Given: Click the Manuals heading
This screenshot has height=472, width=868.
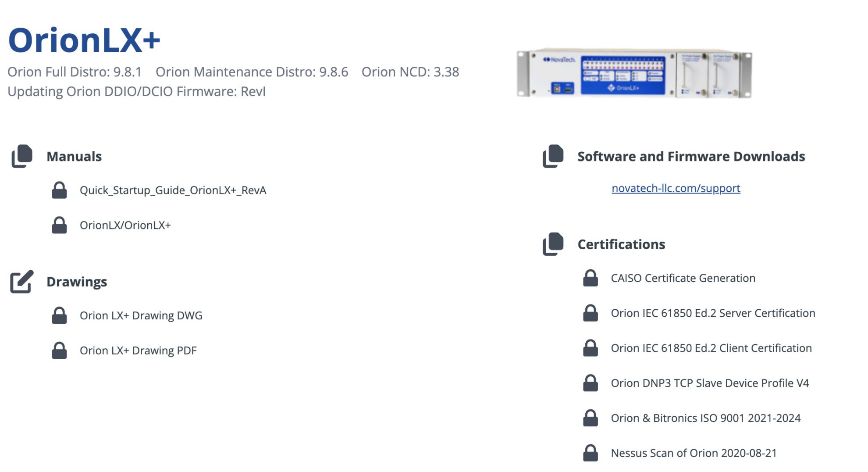Looking at the screenshot, I should click(74, 157).
